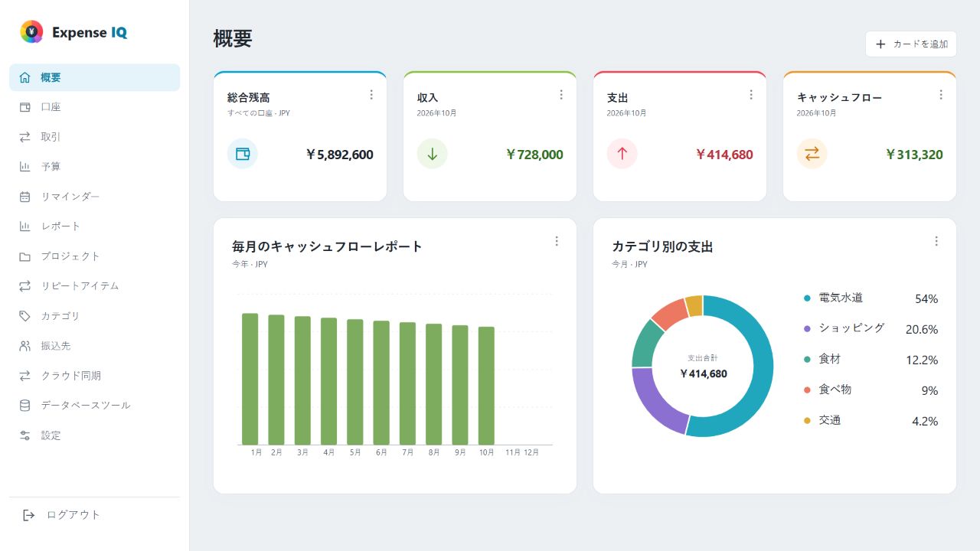Click the repeat icon beside リピートアイテム
This screenshot has height=551, width=980.
[x=25, y=286]
